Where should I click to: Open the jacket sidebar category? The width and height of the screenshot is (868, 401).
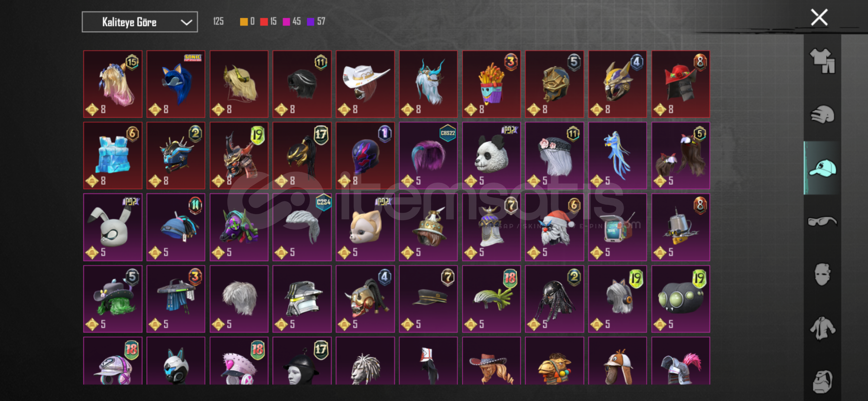(x=822, y=328)
